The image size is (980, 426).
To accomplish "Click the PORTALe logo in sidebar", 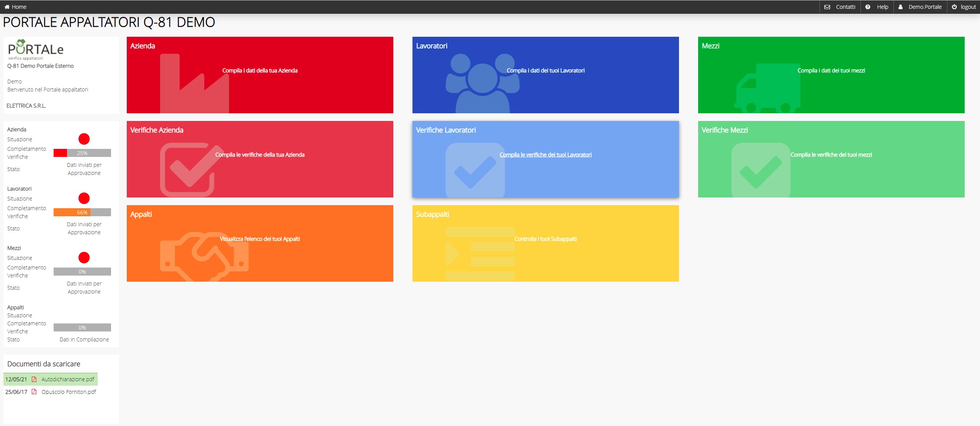I will 36,50.
